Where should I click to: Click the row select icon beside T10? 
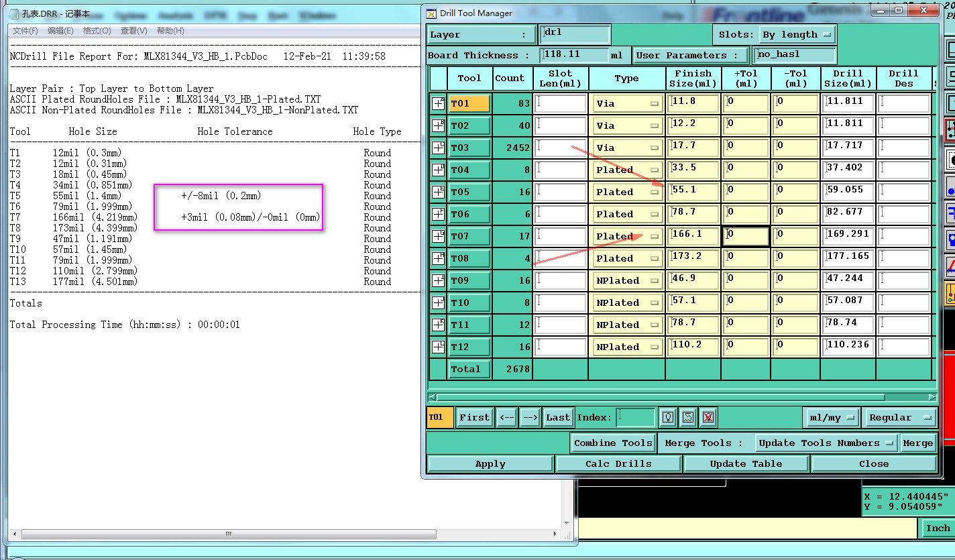(438, 302)
